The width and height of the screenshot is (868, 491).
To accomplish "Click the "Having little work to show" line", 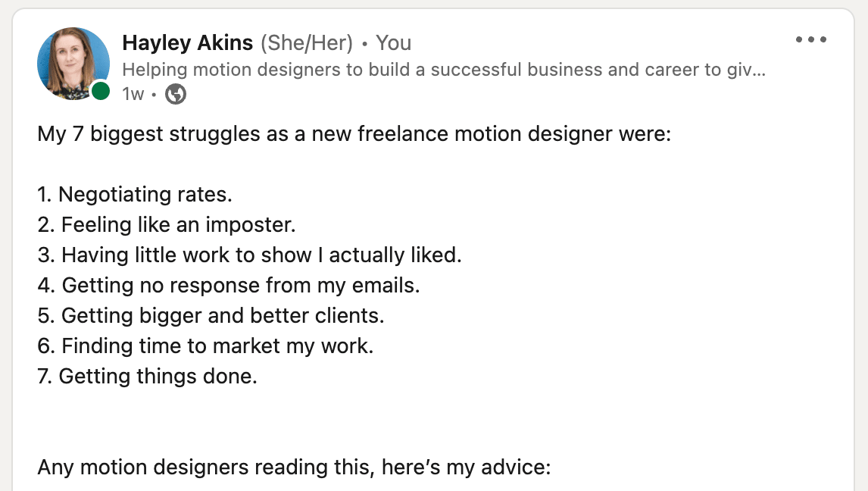I will pyautogui.click(x=249, y=255).
